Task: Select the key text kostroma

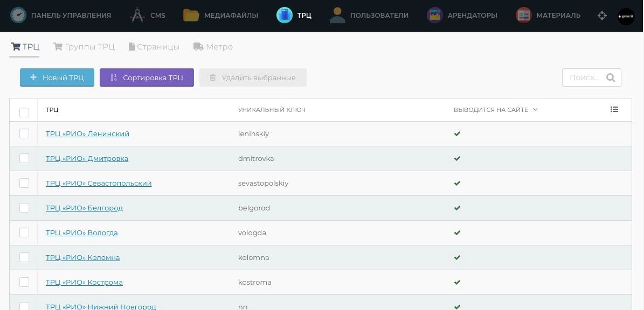Action: coord(255,282)
